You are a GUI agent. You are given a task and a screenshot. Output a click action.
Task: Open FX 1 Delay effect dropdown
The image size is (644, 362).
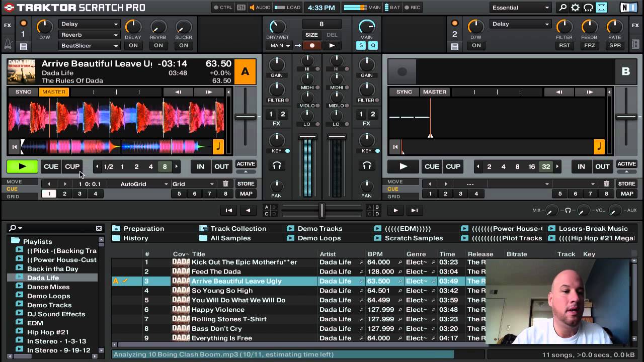[x=89, y=24]
